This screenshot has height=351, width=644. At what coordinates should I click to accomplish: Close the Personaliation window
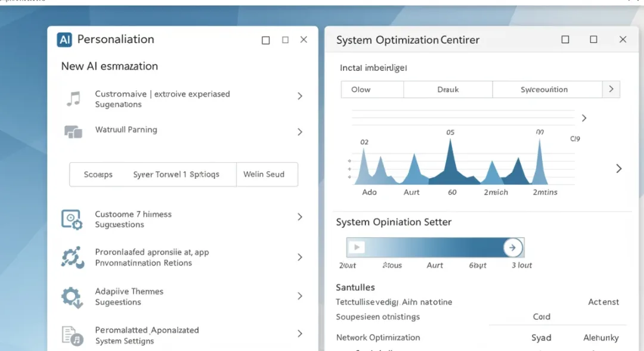coord(304,39)
